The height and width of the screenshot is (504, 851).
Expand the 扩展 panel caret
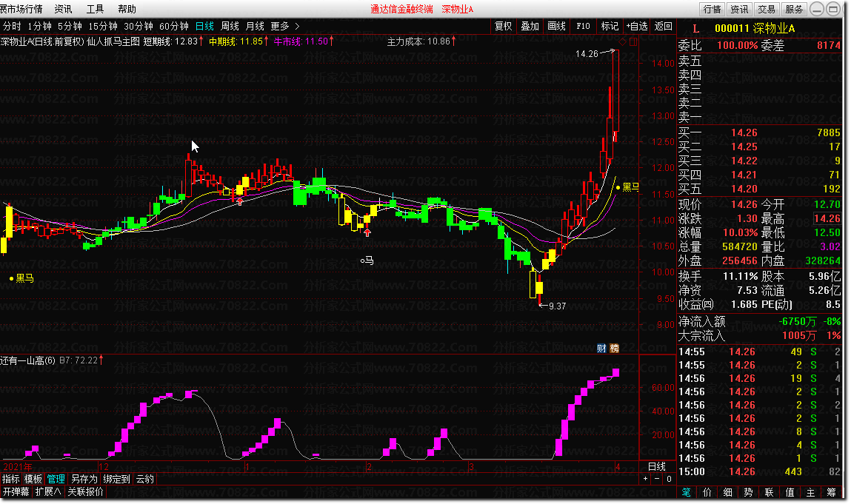[58, 492]
